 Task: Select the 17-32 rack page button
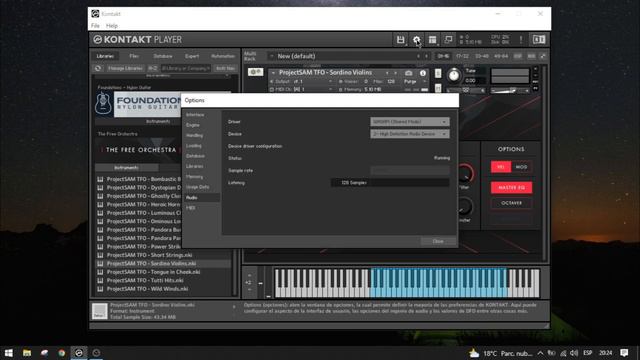[462, 56]
